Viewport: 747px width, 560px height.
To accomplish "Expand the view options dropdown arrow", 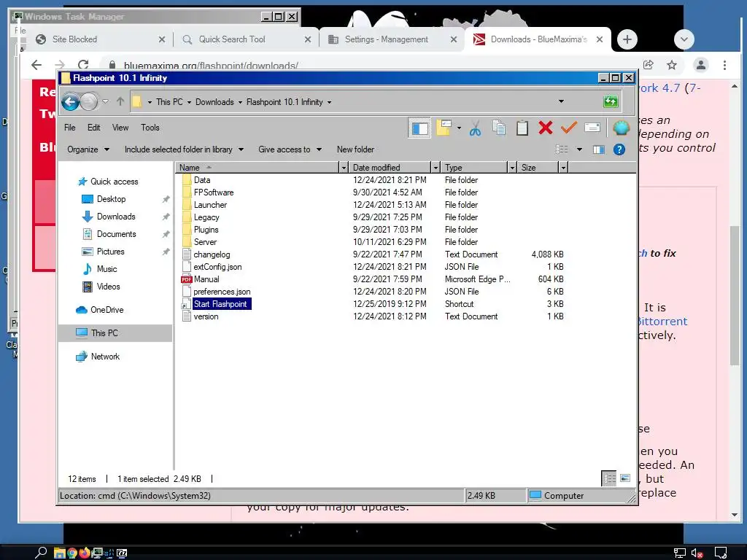I will tap(579, 149).
